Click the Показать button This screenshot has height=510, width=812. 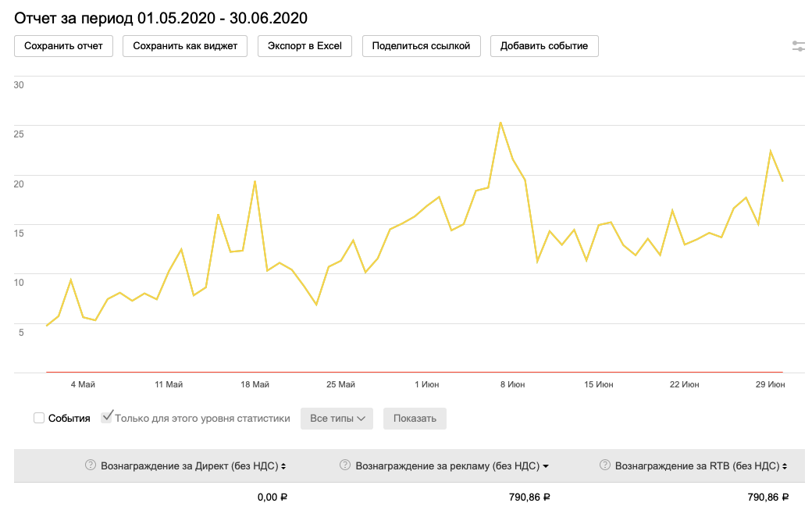coord(415,419)
